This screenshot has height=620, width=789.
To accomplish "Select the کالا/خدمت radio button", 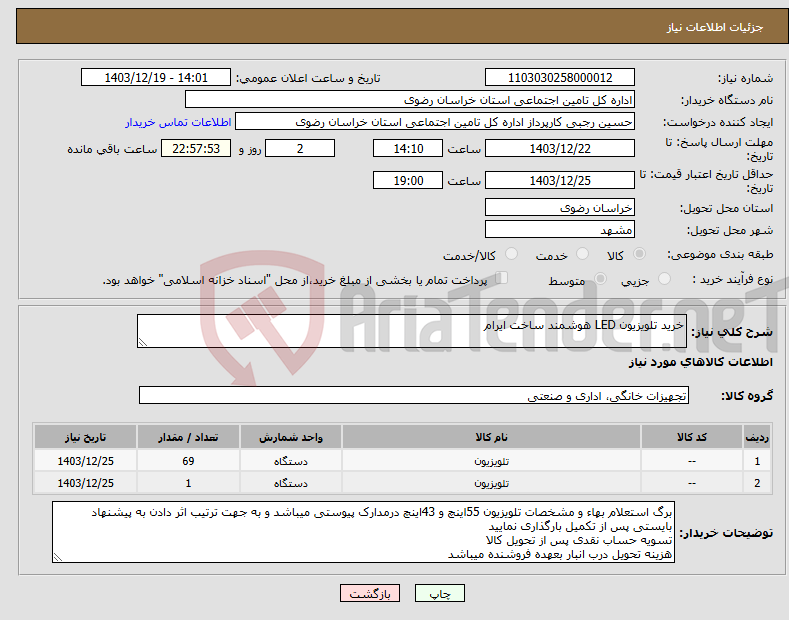I will tap(511, 254).
